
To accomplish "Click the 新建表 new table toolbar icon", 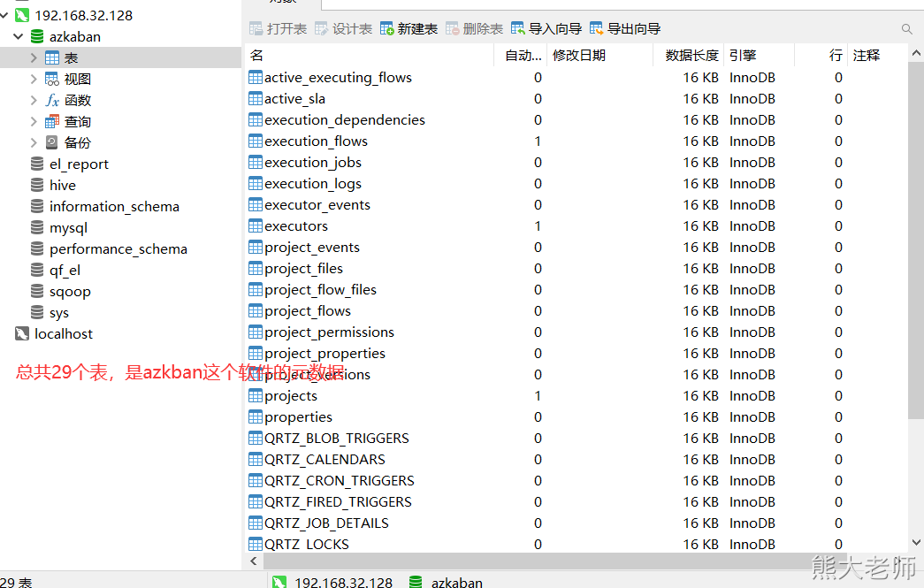I will [x=386, y=29].
